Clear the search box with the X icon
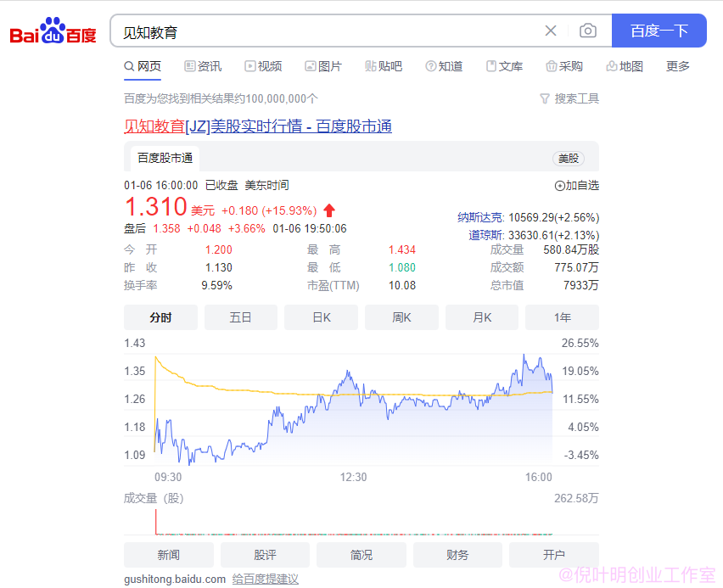Image resolution: width=723 pixels, height=588 pixels. [x=551, y=31]
